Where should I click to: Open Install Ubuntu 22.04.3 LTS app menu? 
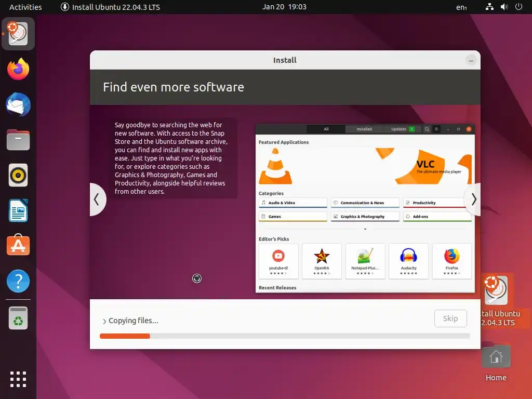[x=110, y=7]
